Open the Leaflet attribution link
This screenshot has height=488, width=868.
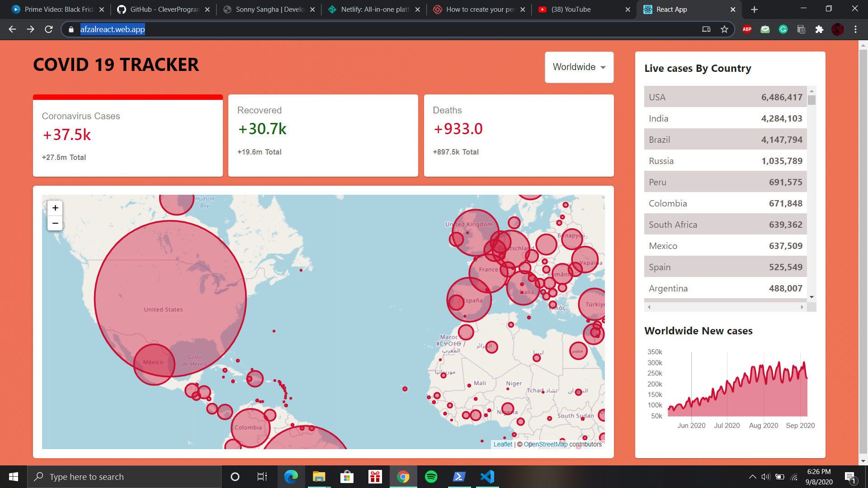click(x=503, y=444)
